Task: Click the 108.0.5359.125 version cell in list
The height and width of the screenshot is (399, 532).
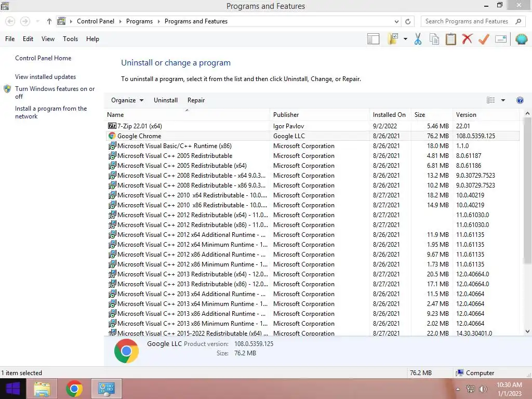Action: pyautogui.click(x=475, y=136)
